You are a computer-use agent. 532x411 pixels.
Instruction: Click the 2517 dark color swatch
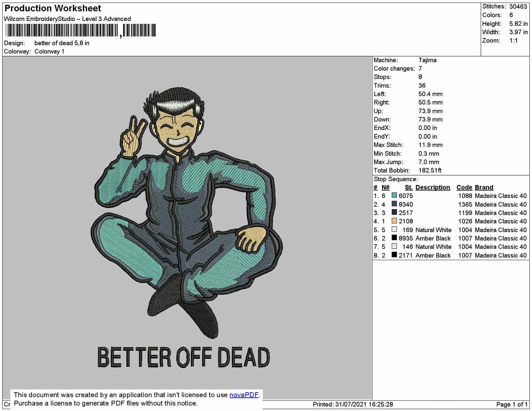394,213
